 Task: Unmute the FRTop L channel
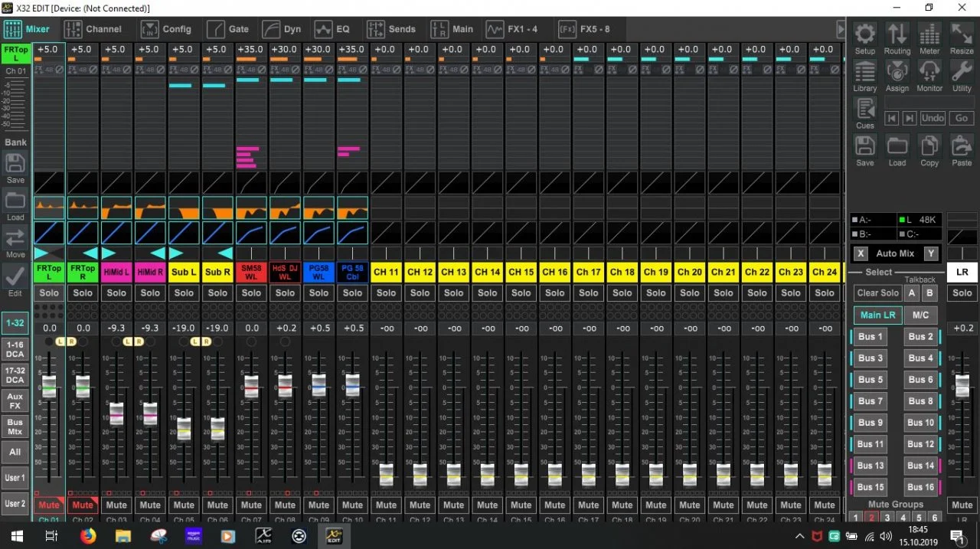click(x=49, y=505)
